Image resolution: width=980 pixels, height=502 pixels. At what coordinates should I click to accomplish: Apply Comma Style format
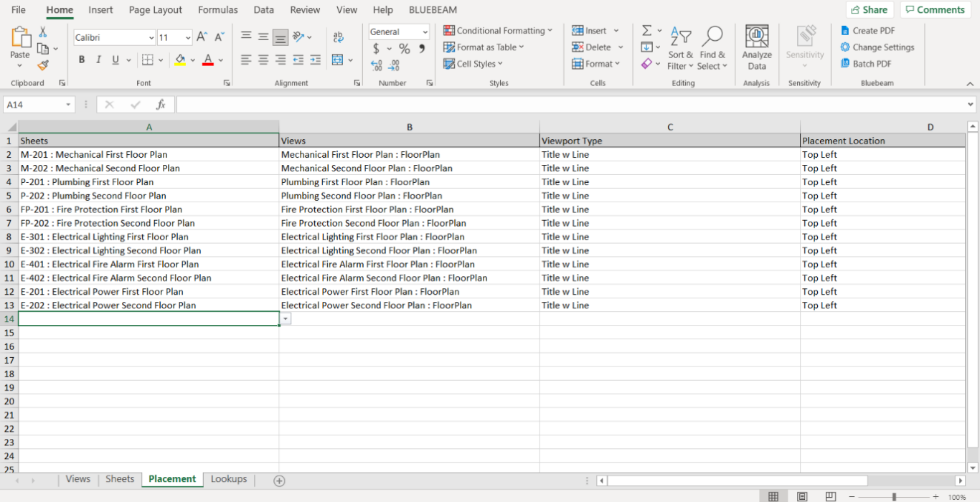(422, 49)
